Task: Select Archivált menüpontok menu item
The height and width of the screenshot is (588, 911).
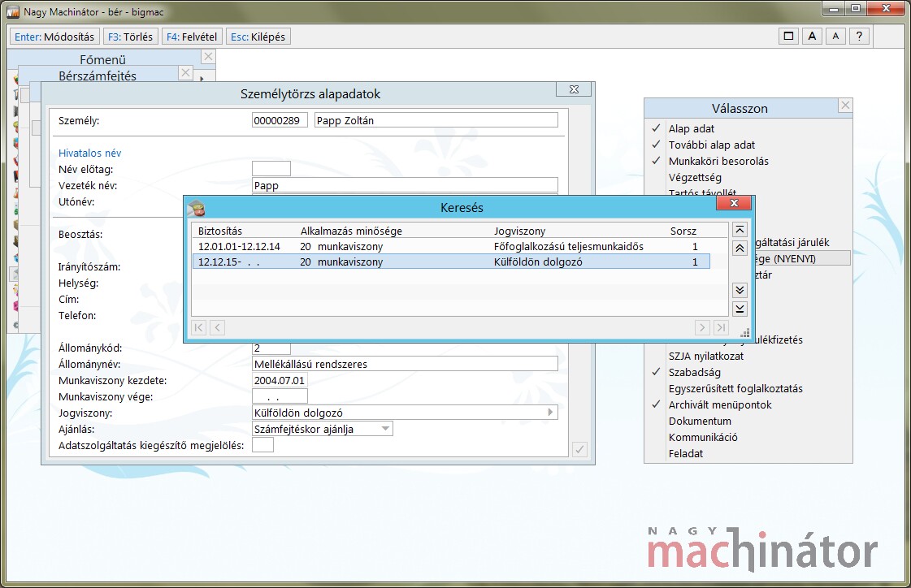Action: (x=720, y=405)
